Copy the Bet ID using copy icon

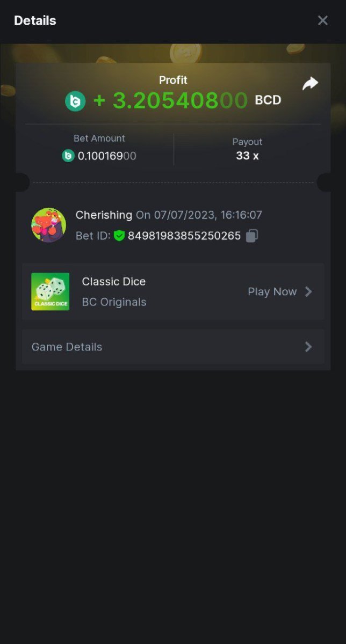252,236
